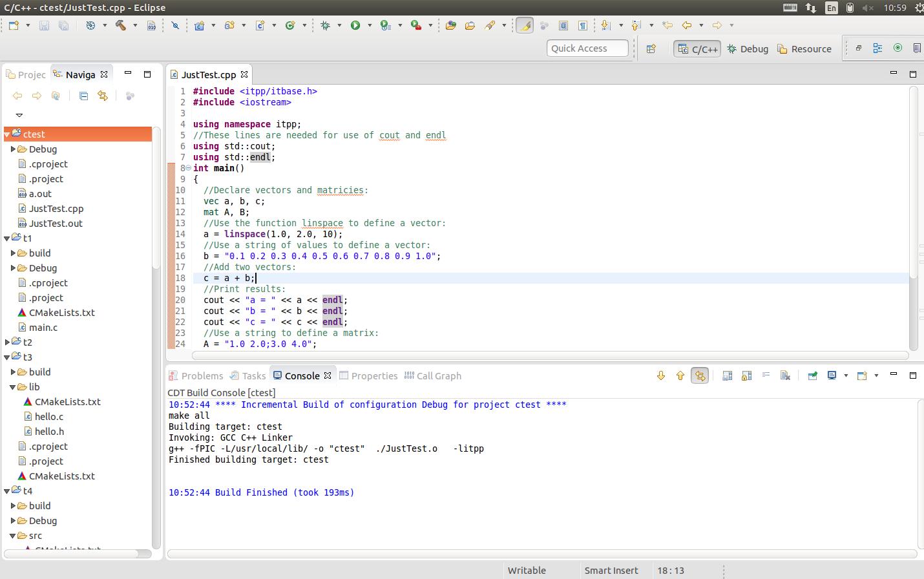Screen dimensions: 924x579
Task: Switch to the C/C++ perspective
Action: pos(697,48)
